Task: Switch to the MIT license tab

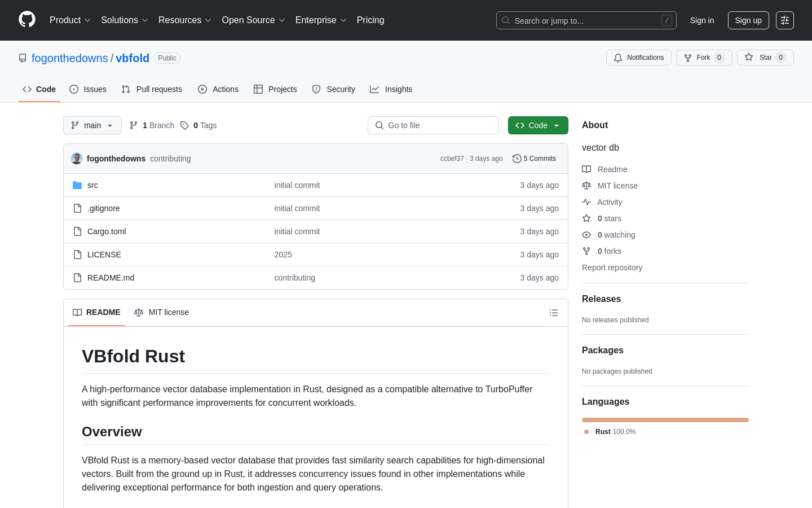Action: pos(161,313)
